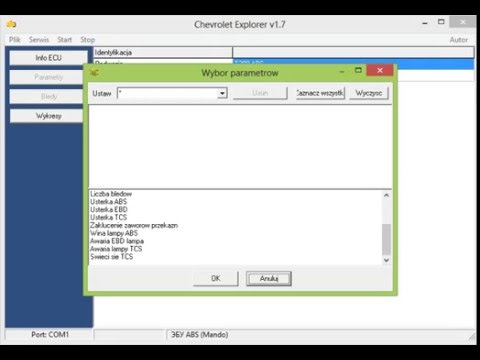Select 'Wina lampy ABS' list item
The height and width of the screenshot is (360, 480).
[x=114, y=233]
